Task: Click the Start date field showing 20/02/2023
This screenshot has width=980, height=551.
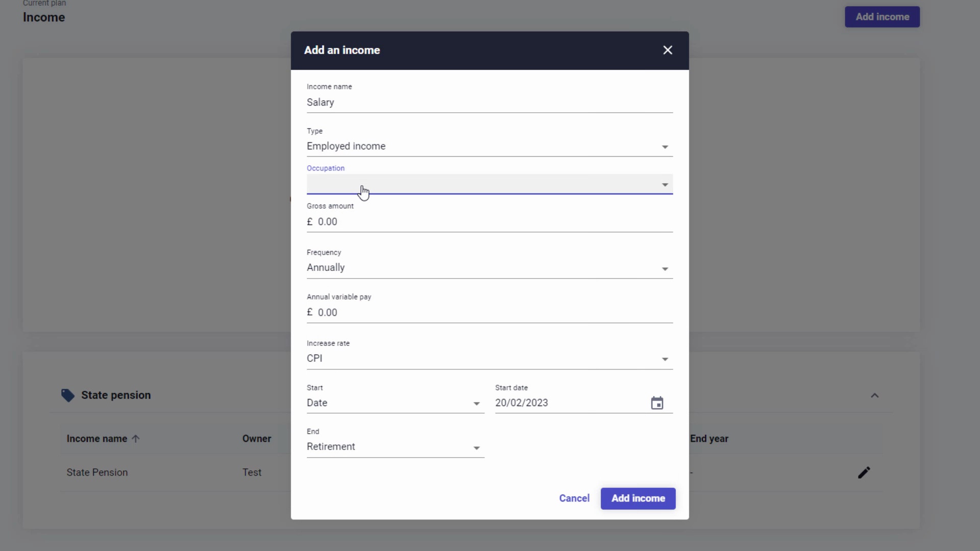Action: click(561, 403)
